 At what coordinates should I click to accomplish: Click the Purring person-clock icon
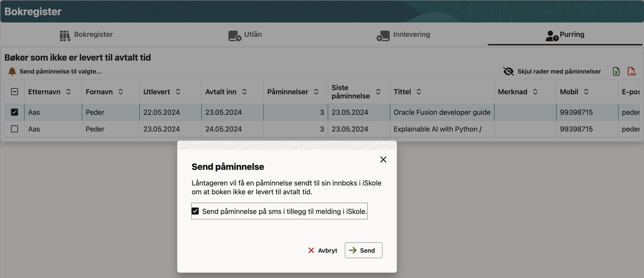tap(551, 36)
